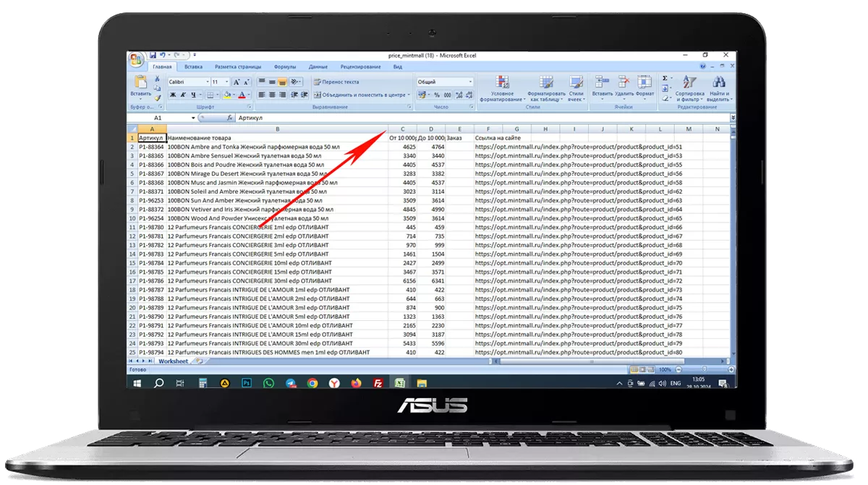Open Windows Start menu on taskbar

[x=137, y=383]
